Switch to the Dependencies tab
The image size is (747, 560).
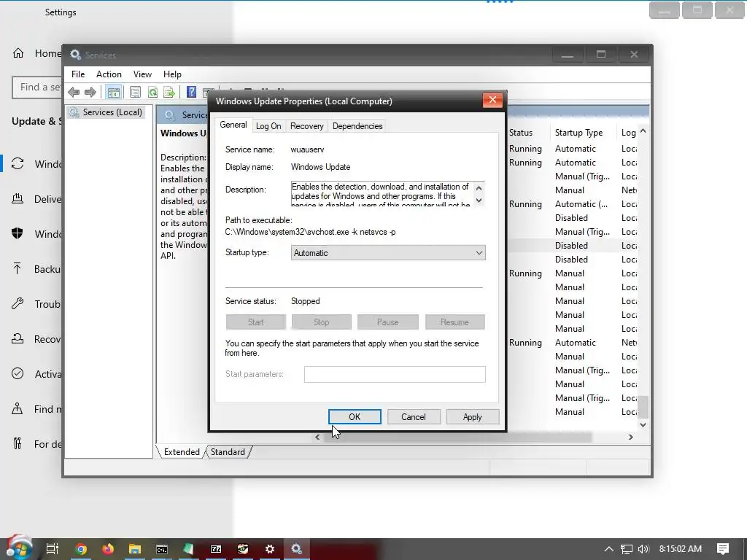click(357, 126)
